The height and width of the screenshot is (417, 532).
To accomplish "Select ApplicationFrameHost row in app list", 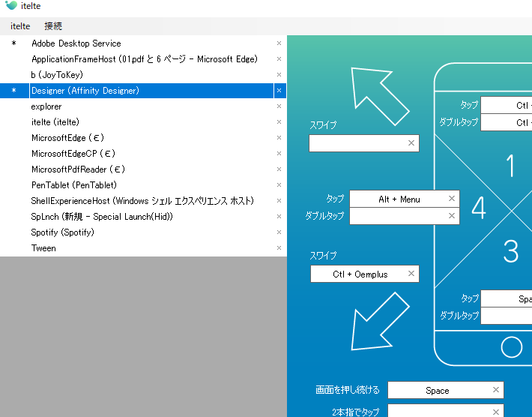I will 145,59.
